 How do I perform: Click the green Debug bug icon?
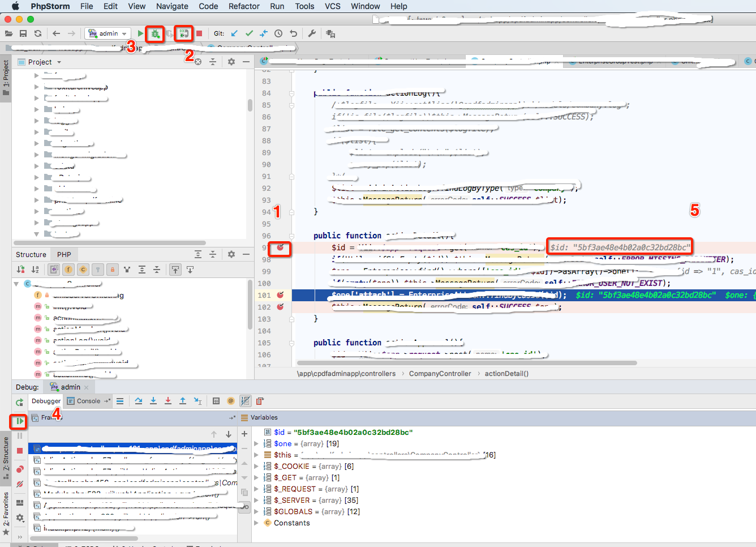coord(155,34)
